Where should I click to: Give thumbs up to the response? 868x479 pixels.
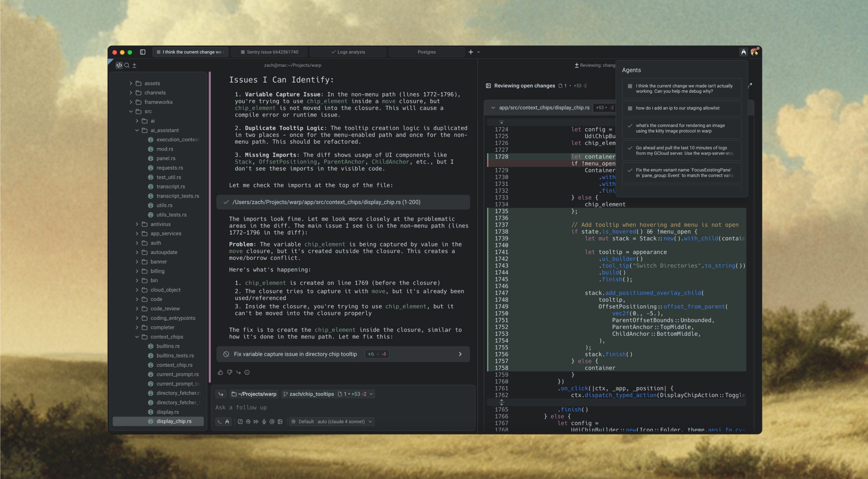pyautogui.click(x=220, y=372)
